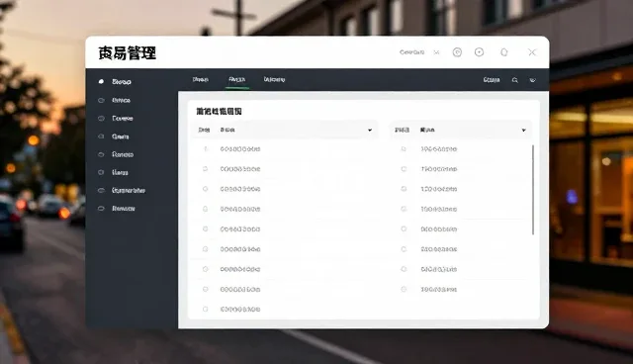Click the circle-with-dot icon in the header

tap(479, 52)
